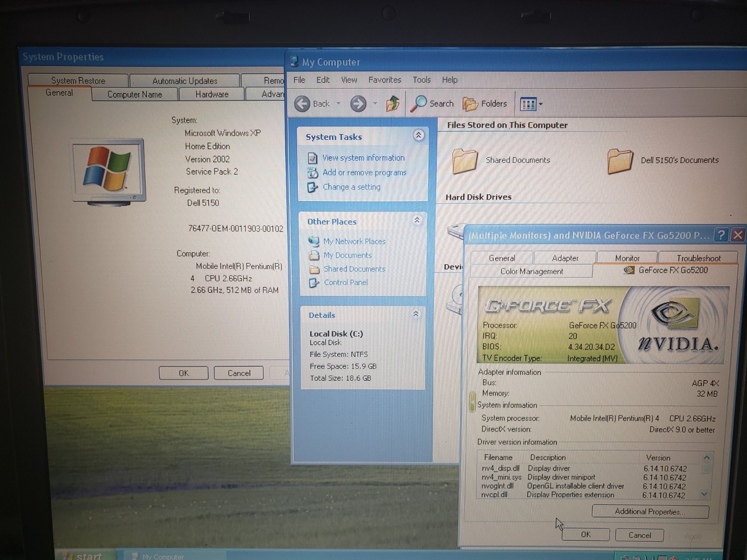Click the View system information icon
The height and width of the screenshot is (560, 747).
(312, 158)
